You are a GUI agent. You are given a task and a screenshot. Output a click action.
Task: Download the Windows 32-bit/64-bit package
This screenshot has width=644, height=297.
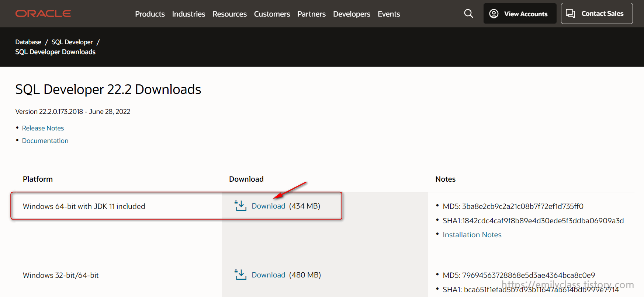point(268,275)
